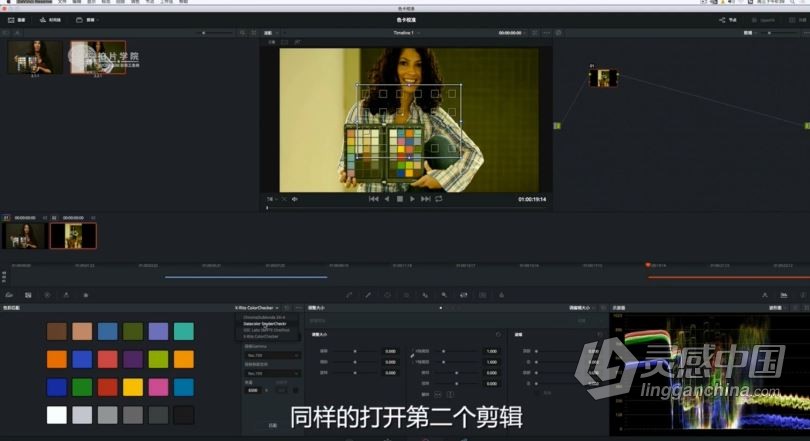Open the OpenFX panel button
Screen dimensions: 810x441
[763, 20]
